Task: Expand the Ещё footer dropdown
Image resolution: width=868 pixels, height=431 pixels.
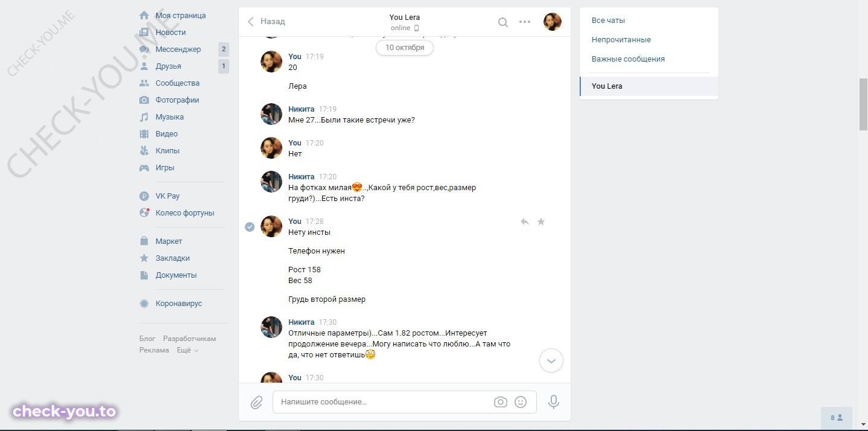Action: pyautogui.click(x=188, y=350)
